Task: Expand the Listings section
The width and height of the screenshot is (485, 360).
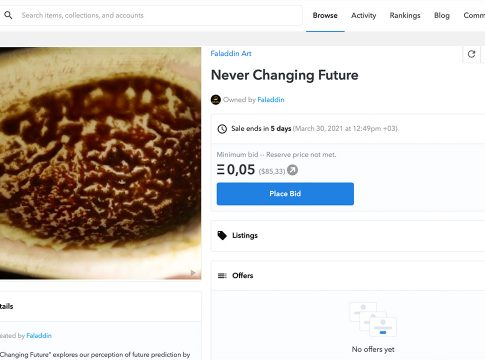Action: click(348, 236)
